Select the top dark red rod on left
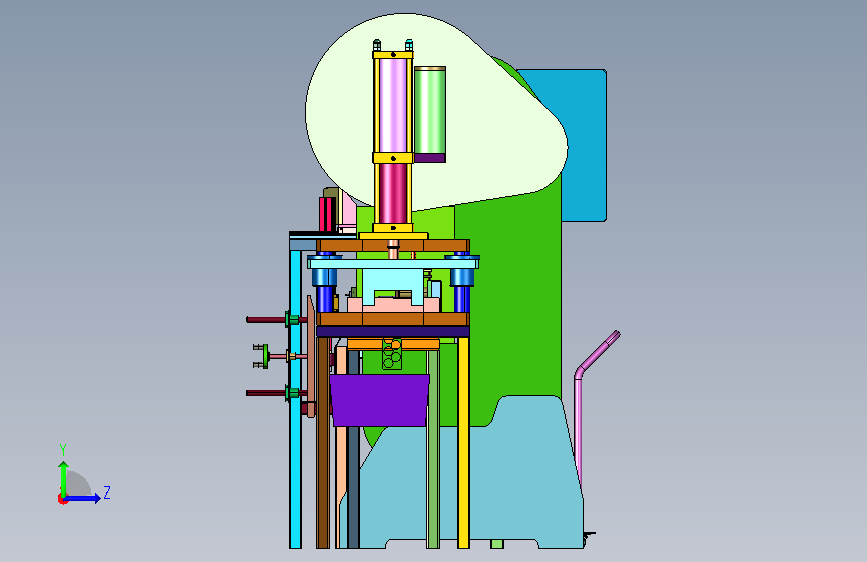 [x=265, y=320]
